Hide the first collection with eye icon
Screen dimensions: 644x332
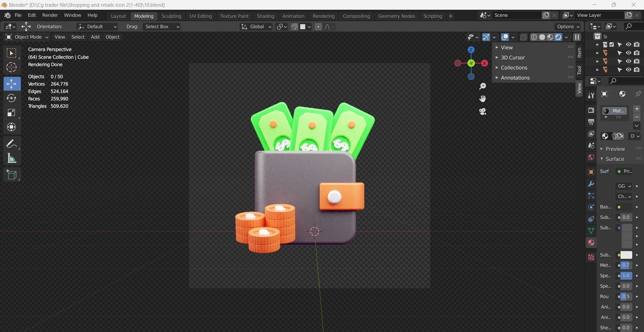[x=628, y=44]
